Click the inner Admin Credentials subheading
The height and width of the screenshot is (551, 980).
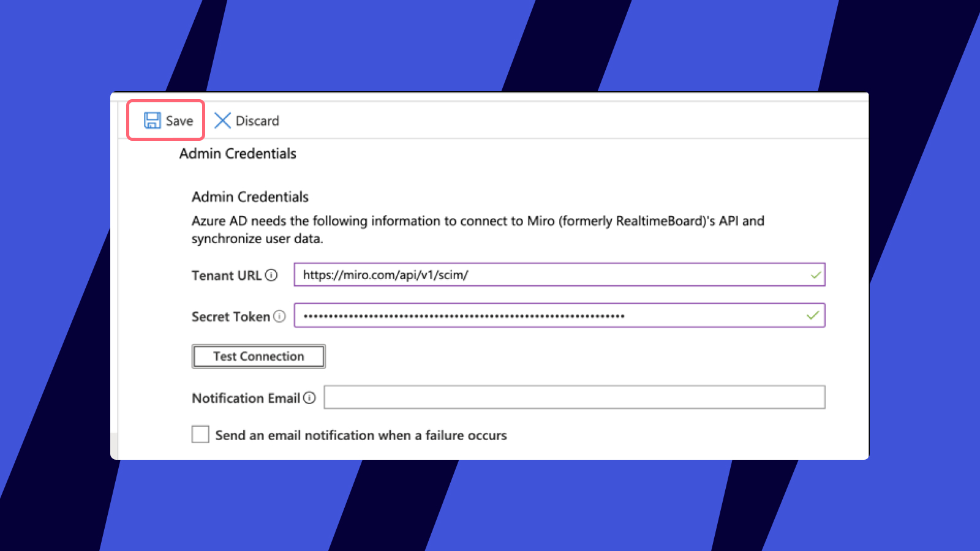click(x=250, y=197)
